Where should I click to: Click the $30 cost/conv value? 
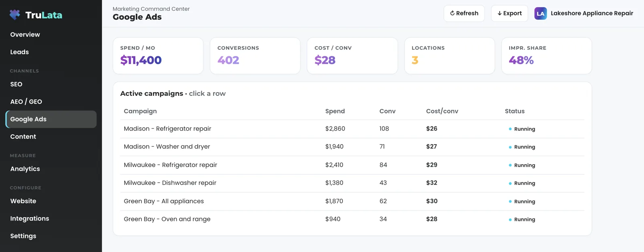pyautogui.click(x=431, y=201)
